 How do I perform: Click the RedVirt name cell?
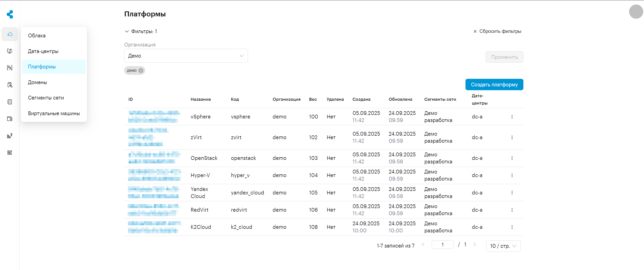pos(199,210)
